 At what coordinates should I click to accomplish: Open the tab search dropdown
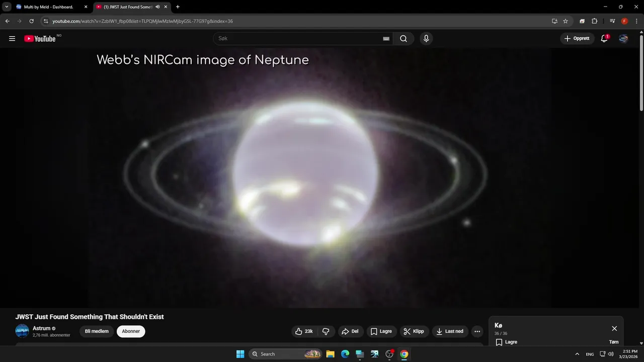click(x=7, y=7)
